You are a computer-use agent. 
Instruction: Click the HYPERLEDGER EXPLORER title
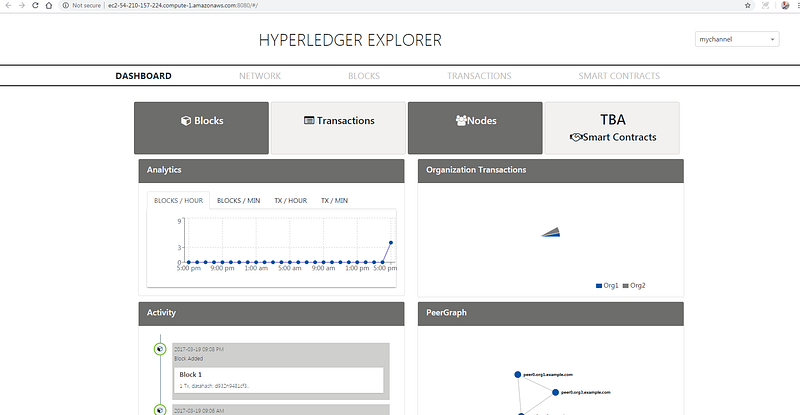point(350,40)
